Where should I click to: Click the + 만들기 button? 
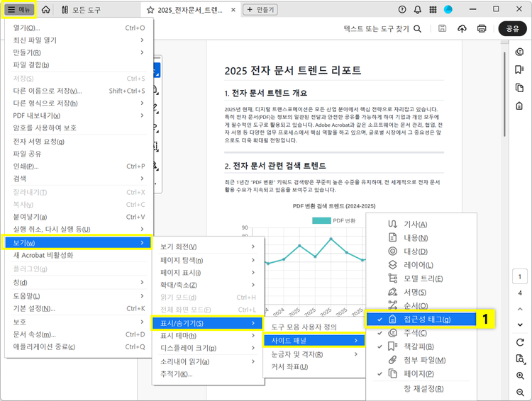point(260,9)
